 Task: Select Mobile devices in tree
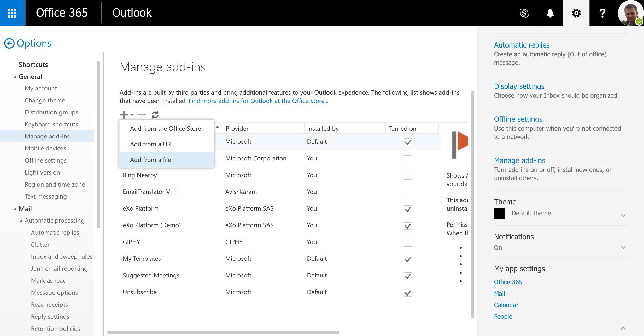click(45, 148)
